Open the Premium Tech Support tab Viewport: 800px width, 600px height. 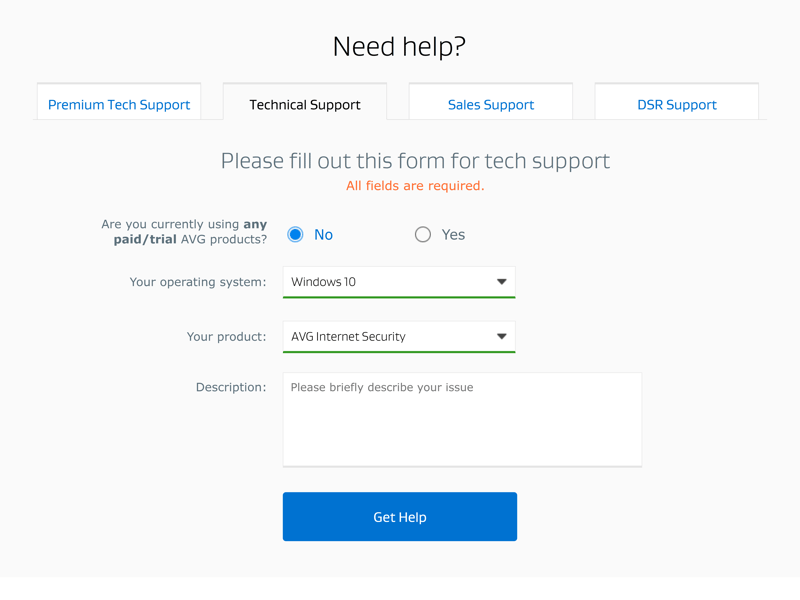[119, 102]
